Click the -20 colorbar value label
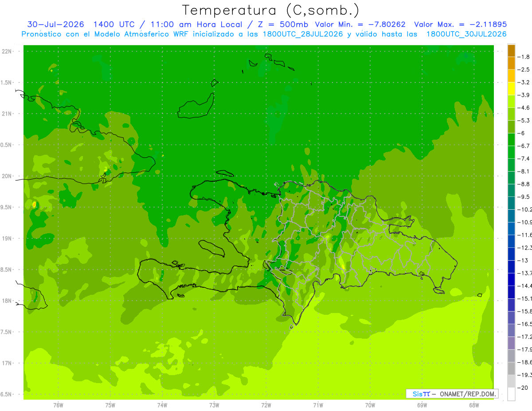Screen dimensions: 532x411 click(523, 388)
